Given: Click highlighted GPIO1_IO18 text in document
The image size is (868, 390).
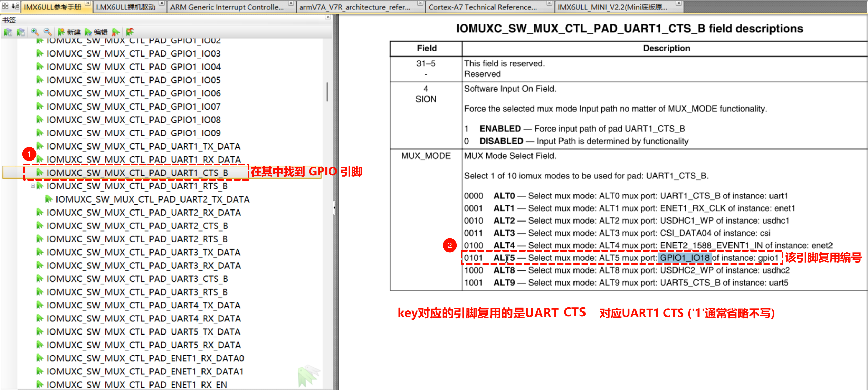Looking at the screenshot, I should point(684,258).
